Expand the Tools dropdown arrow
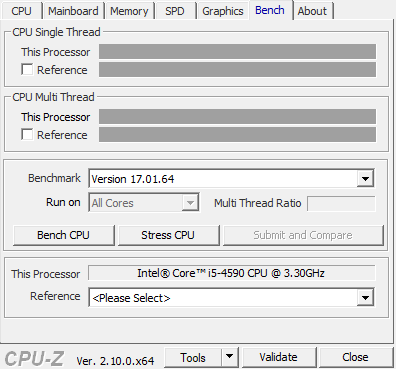396x369 pixels. coord(229,357)
